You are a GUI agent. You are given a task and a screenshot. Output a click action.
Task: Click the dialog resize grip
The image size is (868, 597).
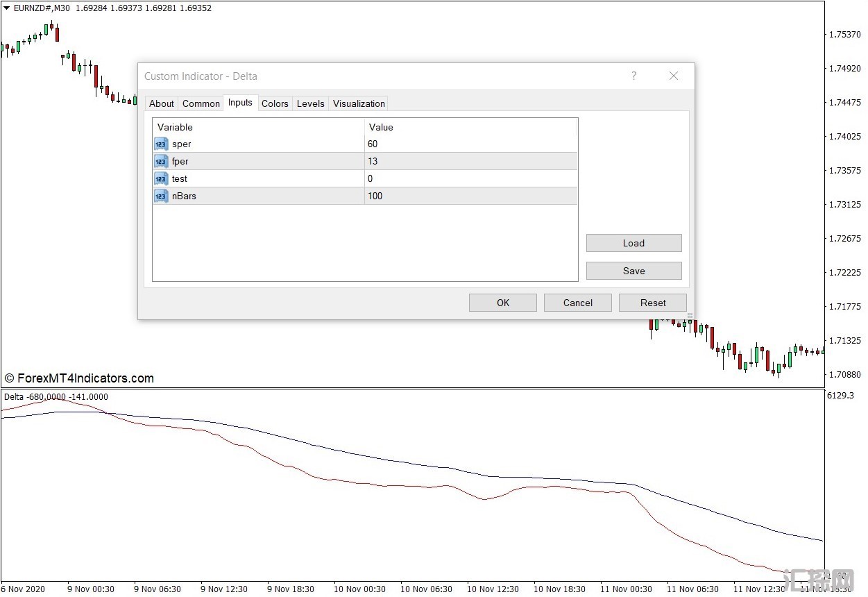[690, 316]
